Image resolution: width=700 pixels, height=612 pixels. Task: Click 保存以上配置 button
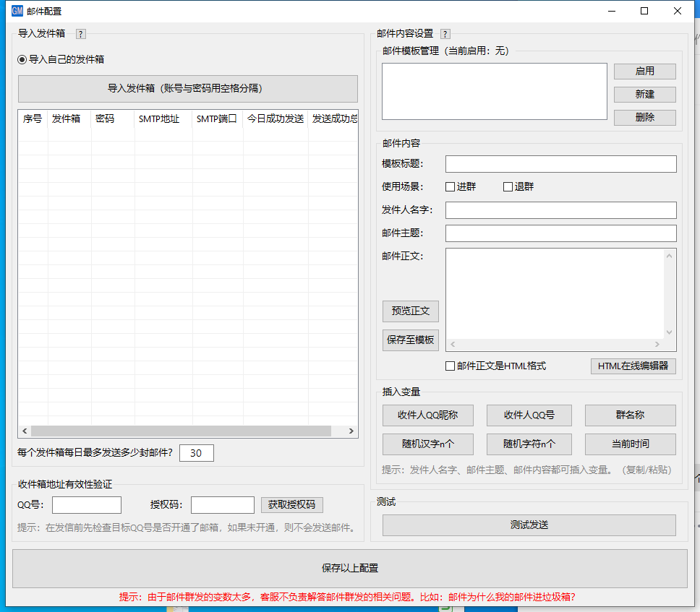coord(349,568)
